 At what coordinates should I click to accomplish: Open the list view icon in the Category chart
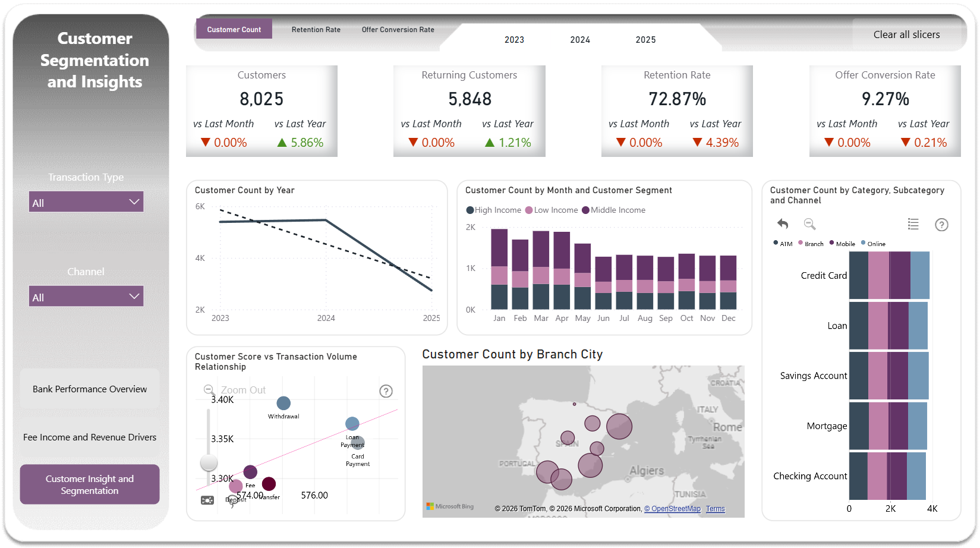point(913,224)
